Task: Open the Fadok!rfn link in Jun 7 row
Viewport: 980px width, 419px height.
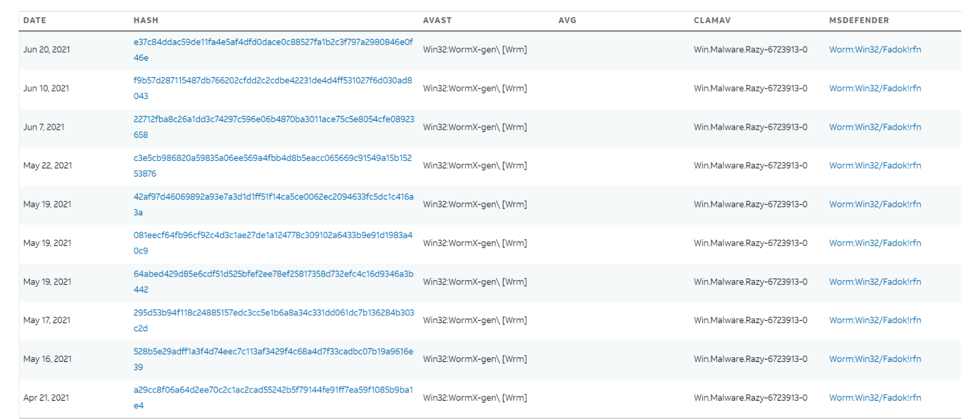Action: (x=875, y=127)
